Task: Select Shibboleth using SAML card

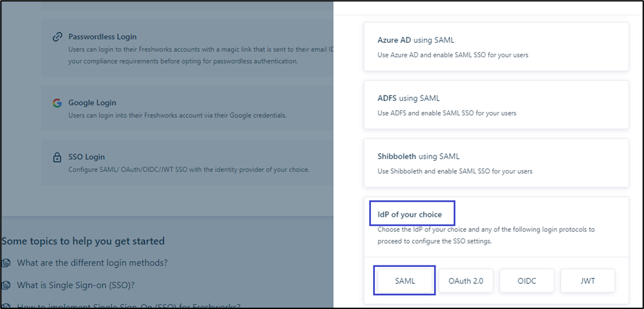Action: [x=496, y=163]
